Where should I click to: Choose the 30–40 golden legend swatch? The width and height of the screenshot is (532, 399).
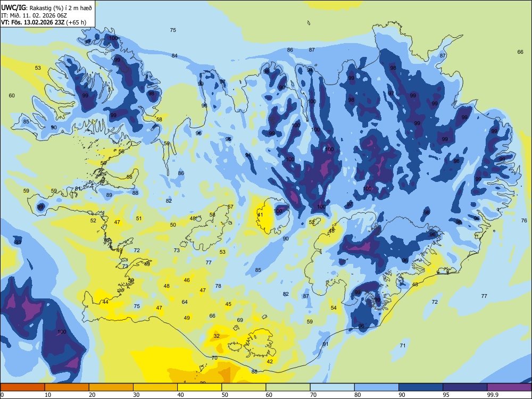pyautogui.click(x=155, y=387)
